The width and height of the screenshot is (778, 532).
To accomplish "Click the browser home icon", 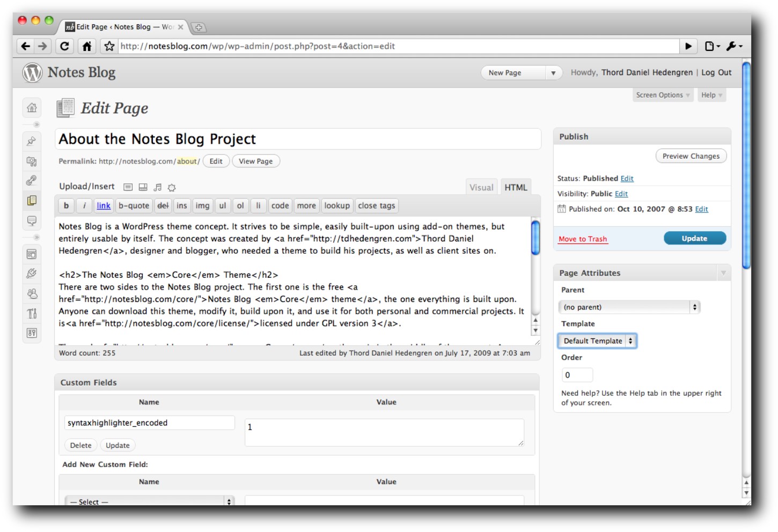I will click(86, 46).
